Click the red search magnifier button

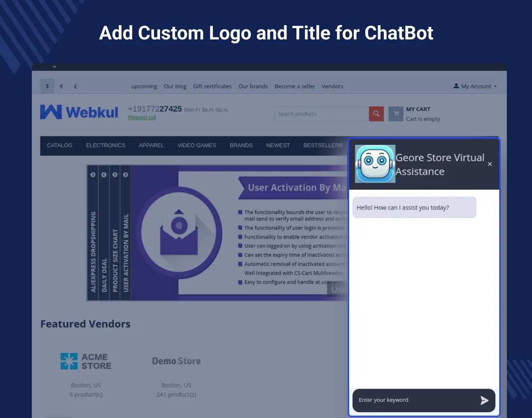376,114
